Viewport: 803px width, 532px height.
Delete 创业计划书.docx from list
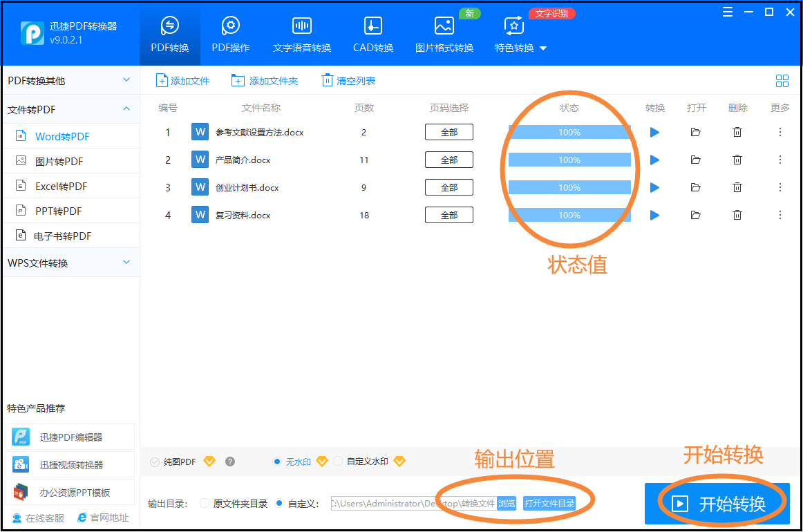pyautogui.click(x=737, y=187)
